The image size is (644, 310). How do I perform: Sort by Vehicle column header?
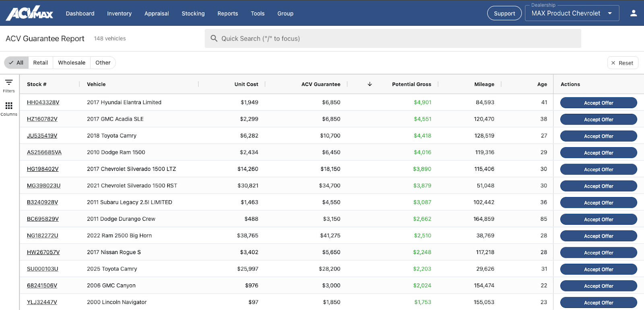coord(96,84)
